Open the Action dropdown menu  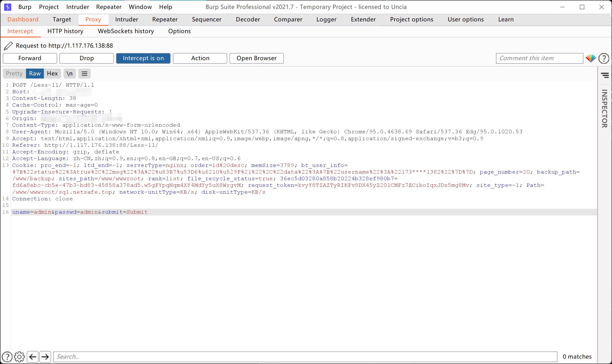[x=200, y=58]
